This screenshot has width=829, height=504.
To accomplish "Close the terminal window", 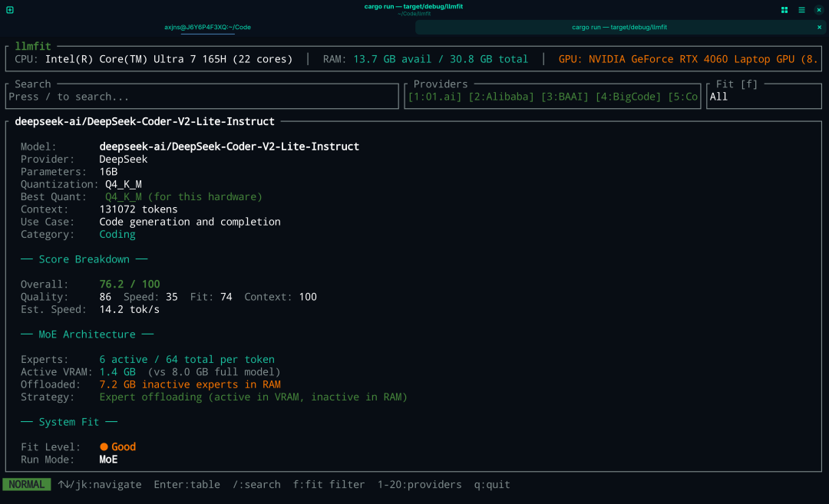I will click(819, 9).
